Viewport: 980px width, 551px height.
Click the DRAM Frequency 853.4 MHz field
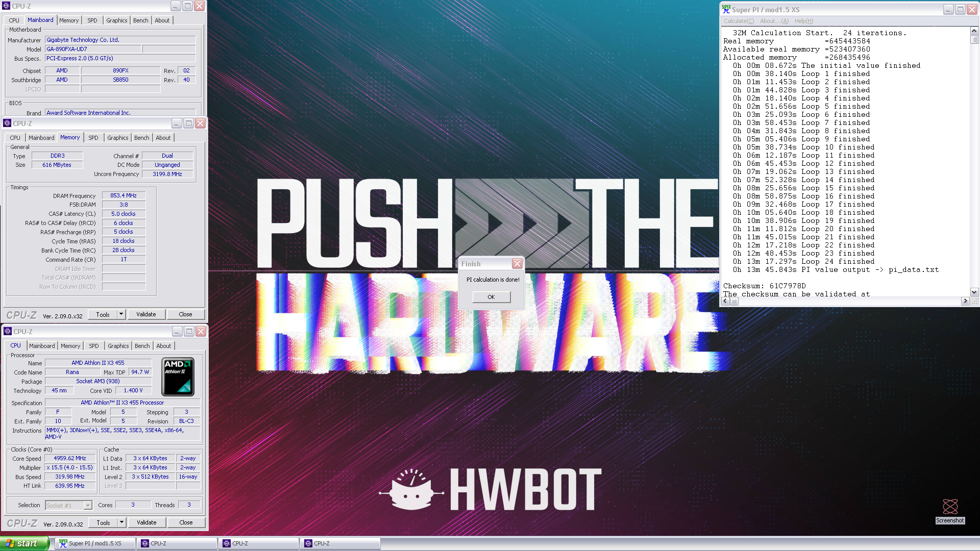click(124, 196)
